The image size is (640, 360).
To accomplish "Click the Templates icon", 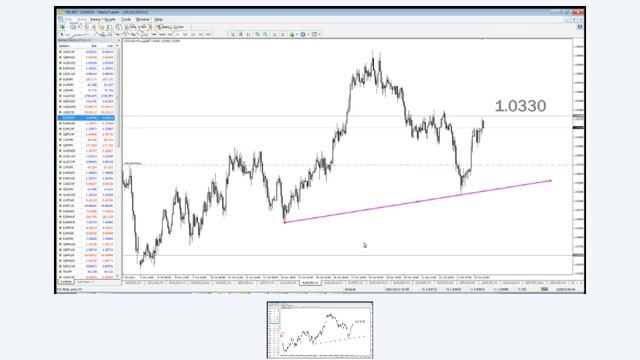I will (x=314, y=35).
